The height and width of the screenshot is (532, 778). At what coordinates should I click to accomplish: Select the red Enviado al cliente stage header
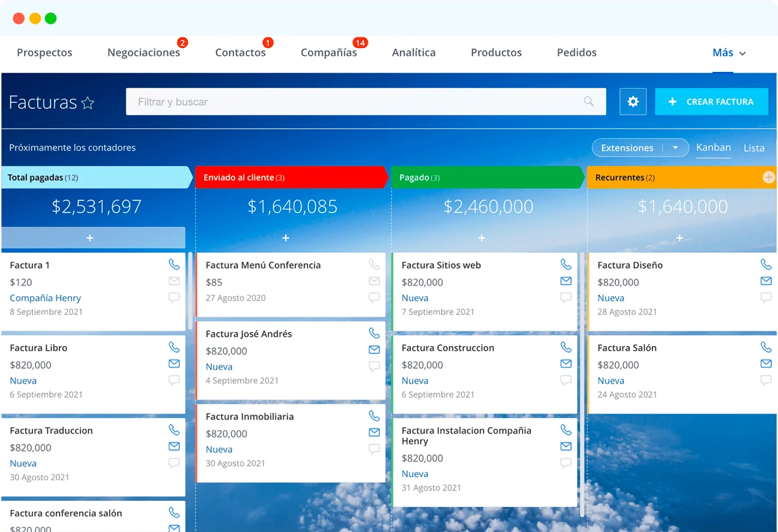292,178
